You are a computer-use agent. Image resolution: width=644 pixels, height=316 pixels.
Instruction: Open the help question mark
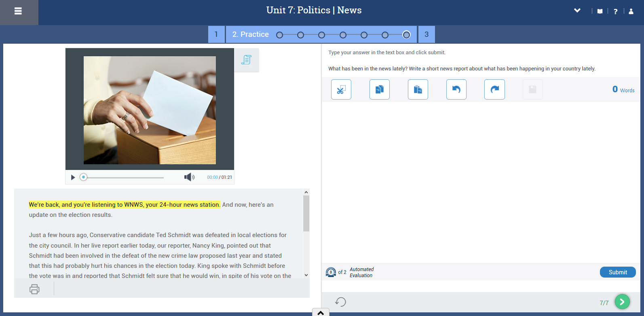point(615,11)
